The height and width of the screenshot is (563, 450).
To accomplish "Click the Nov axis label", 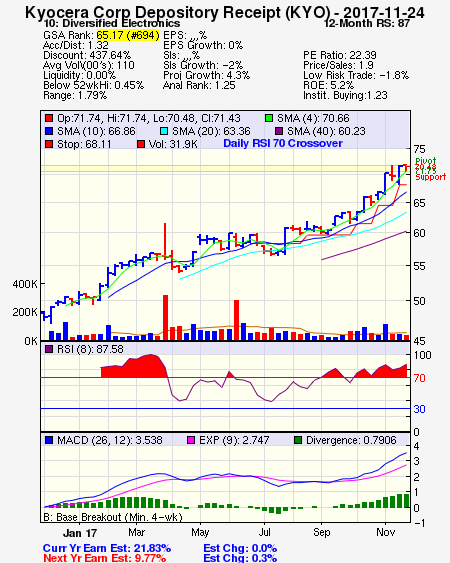I will click(x=385, y=532).
